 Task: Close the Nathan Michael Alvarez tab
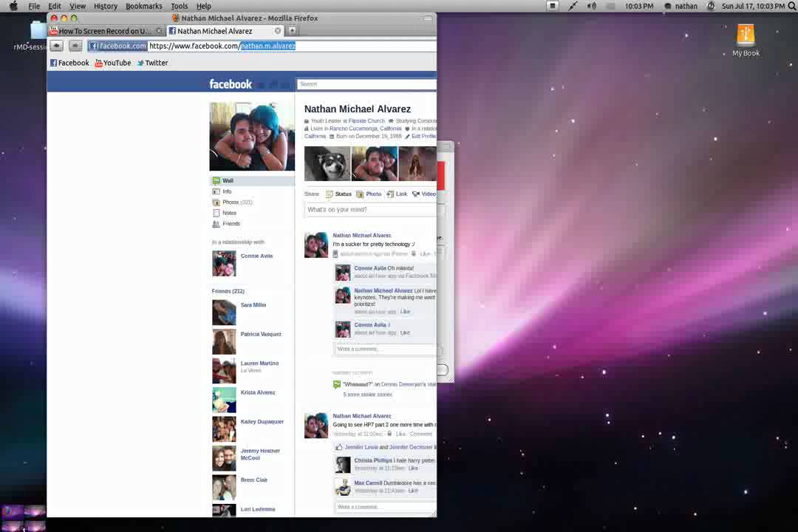click(277, 31)
